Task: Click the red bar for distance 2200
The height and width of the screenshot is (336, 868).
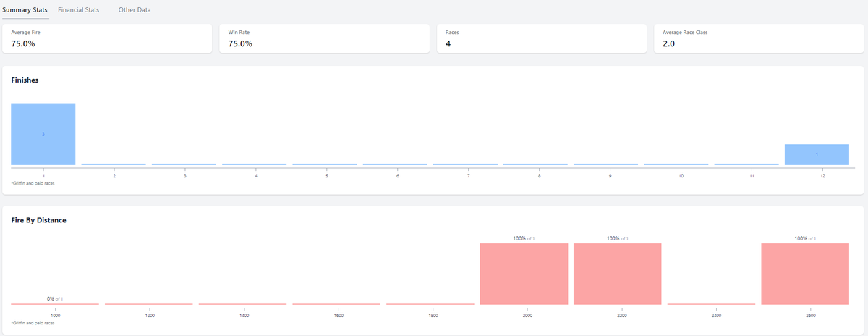Action: (618, 274)
